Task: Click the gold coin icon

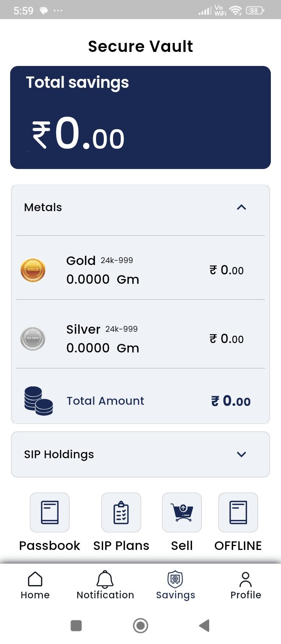Action: (x=33, y=270)
